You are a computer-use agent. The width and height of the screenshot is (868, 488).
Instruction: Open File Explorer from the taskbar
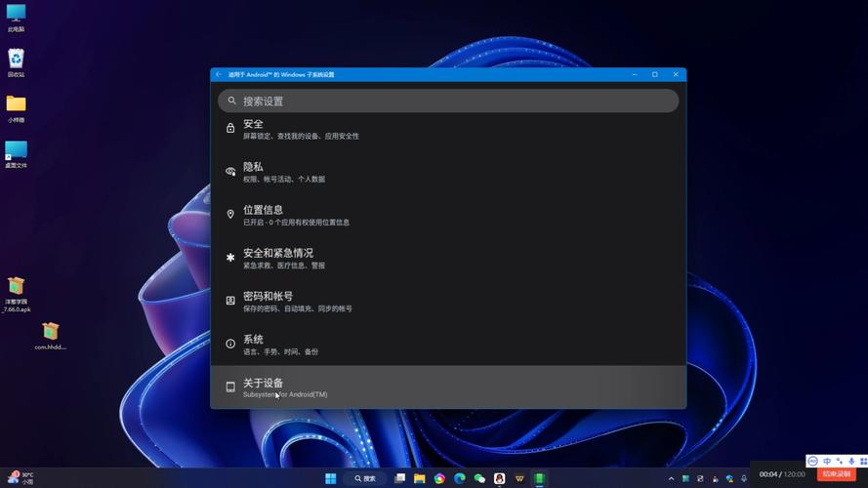pyautogui.click(x=420, y=478)
